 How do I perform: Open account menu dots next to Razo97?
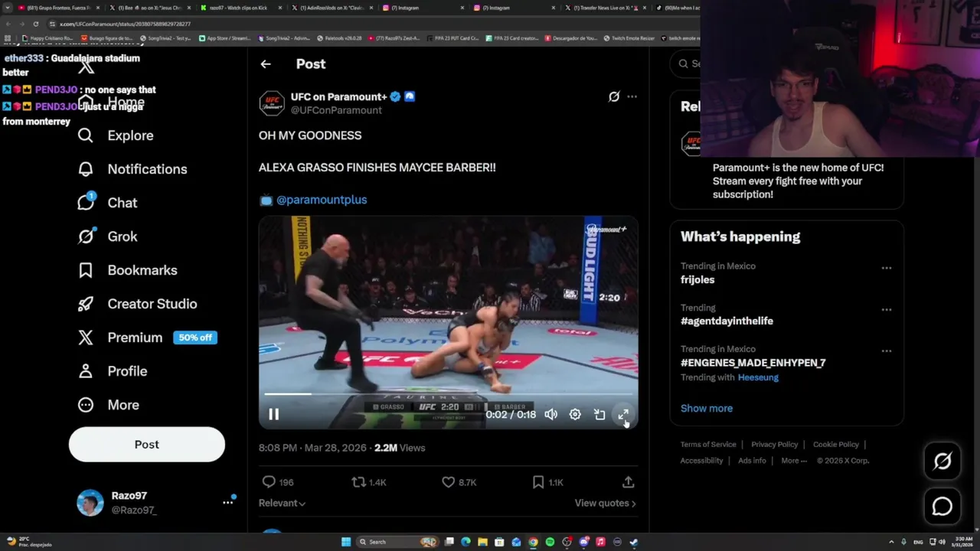point(227,502)
